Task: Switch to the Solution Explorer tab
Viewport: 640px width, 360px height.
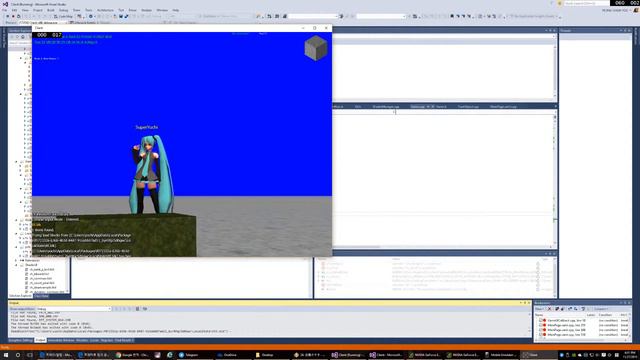Action: (x=20, y=296)
